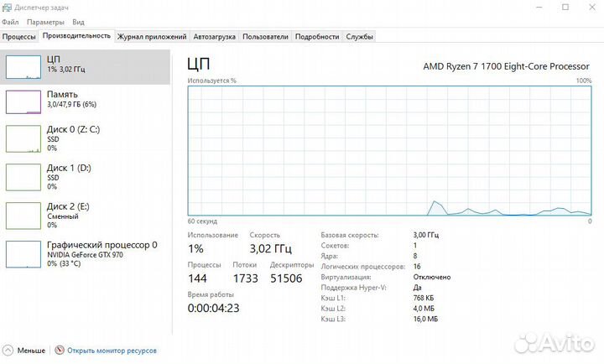Click the ЦП mini graph thumbnail
Viewport: 604px width, 364px height.
(23, 67)
